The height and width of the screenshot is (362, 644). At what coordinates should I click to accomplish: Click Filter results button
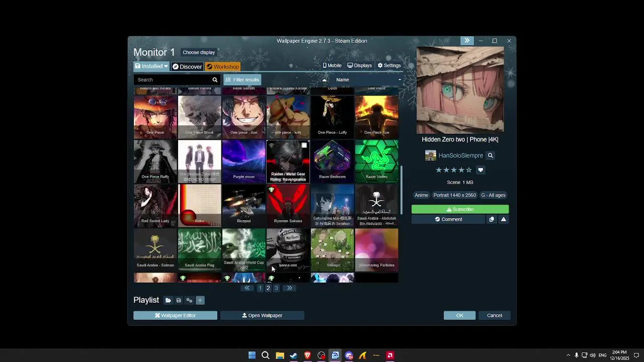click(242, 79)
